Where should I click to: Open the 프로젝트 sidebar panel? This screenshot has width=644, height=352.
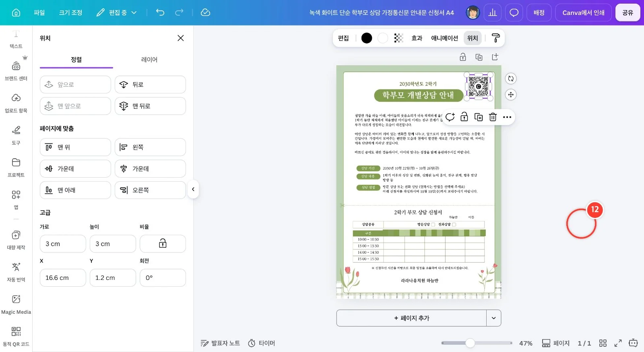pos(16,167)
